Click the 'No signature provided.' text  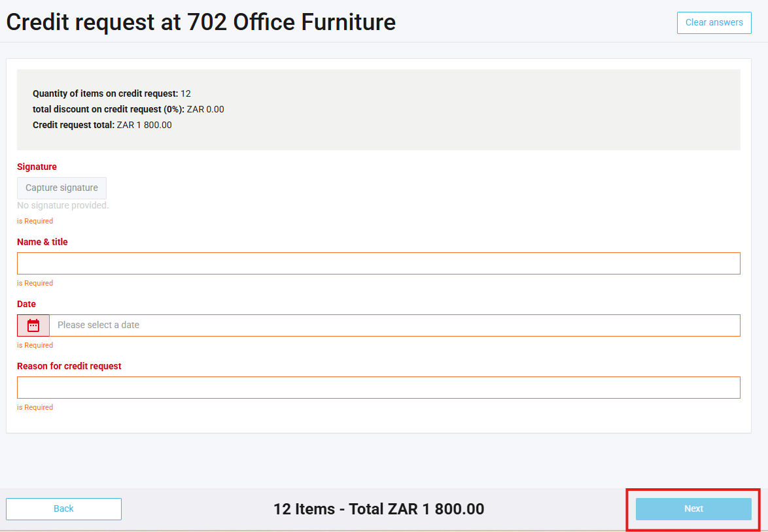[x=63, y=205]
